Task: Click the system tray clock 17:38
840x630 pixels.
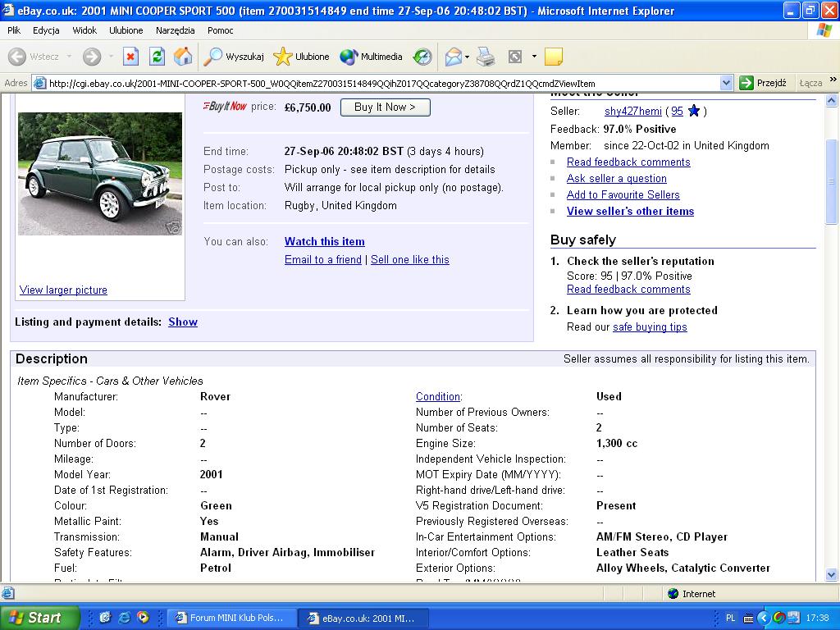Action: (x=818, y=619)
